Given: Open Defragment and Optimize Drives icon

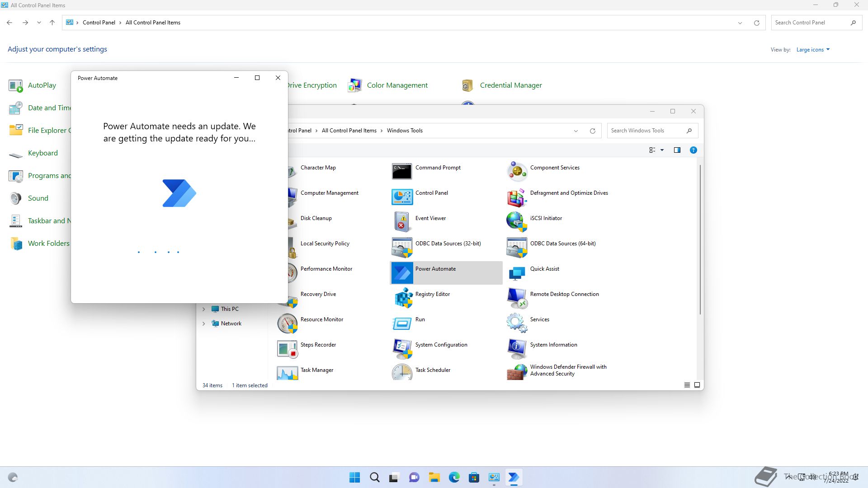Looking at the screenshot, I should [x=517, y=197].
